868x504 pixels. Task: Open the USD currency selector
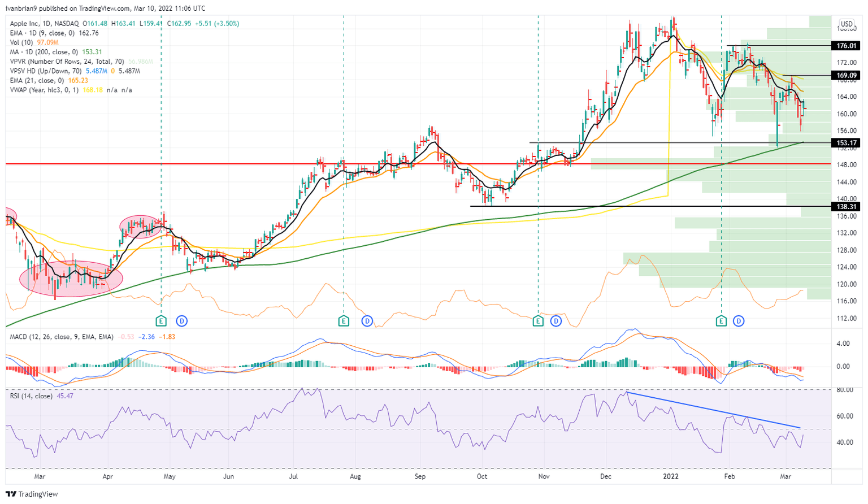click(x=847, y=24)
